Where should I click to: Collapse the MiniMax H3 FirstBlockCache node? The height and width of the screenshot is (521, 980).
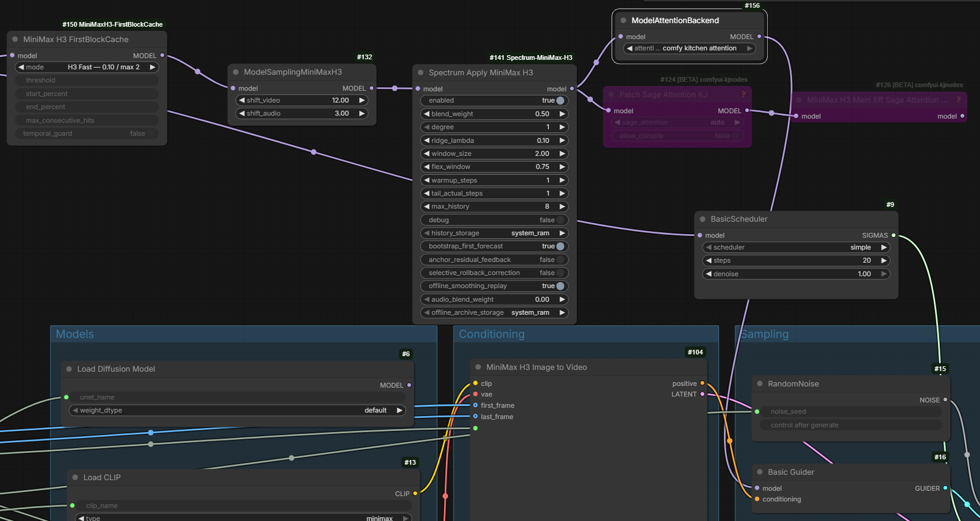pyautogui.click(x=15, y=40)
